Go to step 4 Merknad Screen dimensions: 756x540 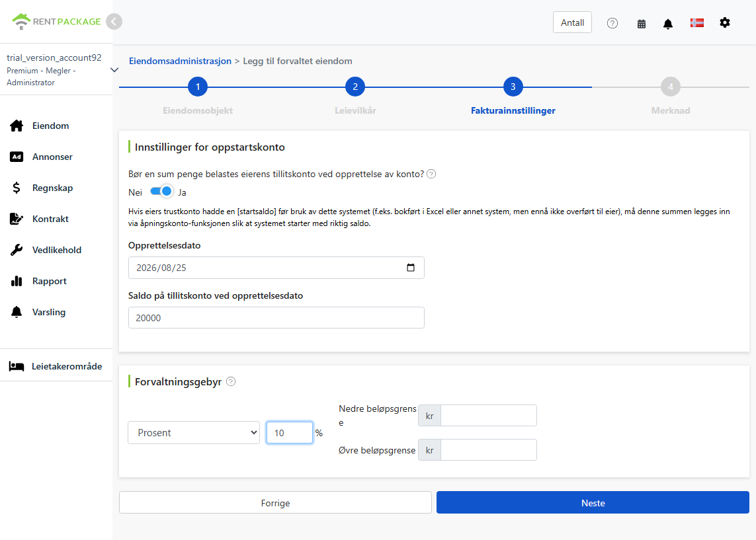pos(671,87)
